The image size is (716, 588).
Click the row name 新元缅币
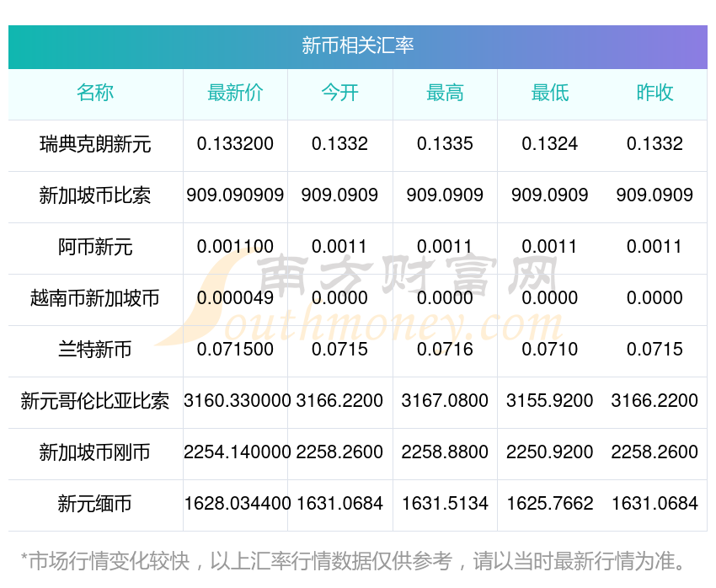[95, 504]
